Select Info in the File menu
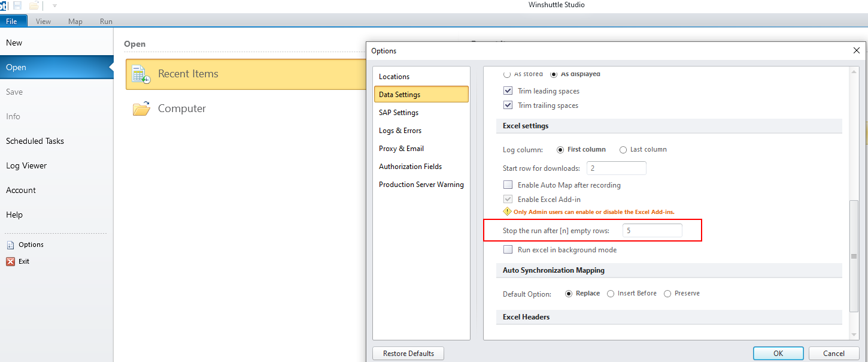 (x=56, y=116)
